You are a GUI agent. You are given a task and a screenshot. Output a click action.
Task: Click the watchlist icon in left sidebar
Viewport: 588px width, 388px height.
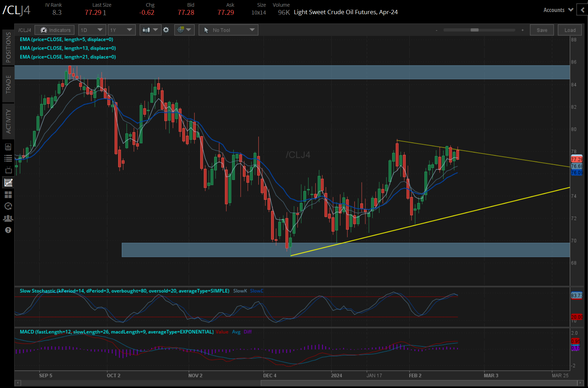[8, 158]
